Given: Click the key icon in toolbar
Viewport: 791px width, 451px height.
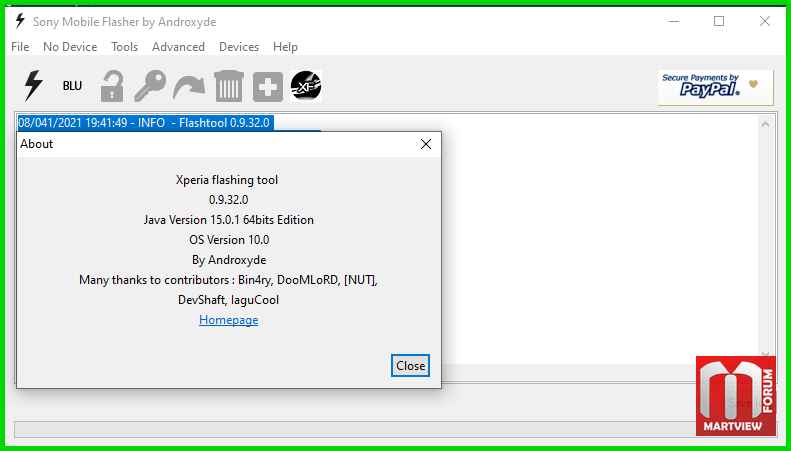Looking at the screenshot, I should pyautogui.click(x=150, y=86).
